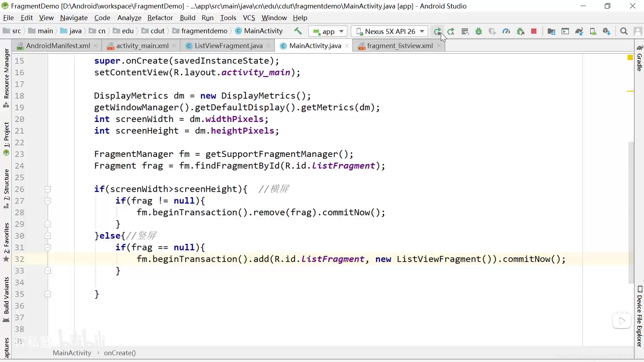Close the ListViewFragment.java tab
644x362 pixels.
click(x=268, y=46)
